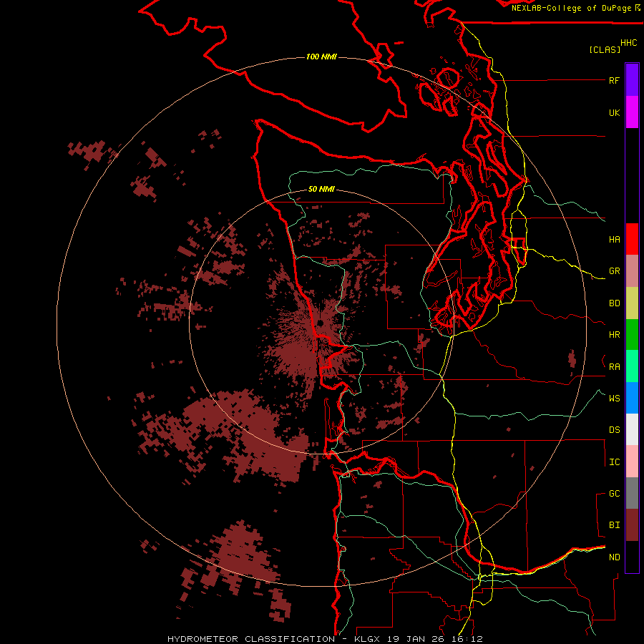Click the 'WS' legend label
This screenshot has height=644, width=644.
(x=614, y=399)
